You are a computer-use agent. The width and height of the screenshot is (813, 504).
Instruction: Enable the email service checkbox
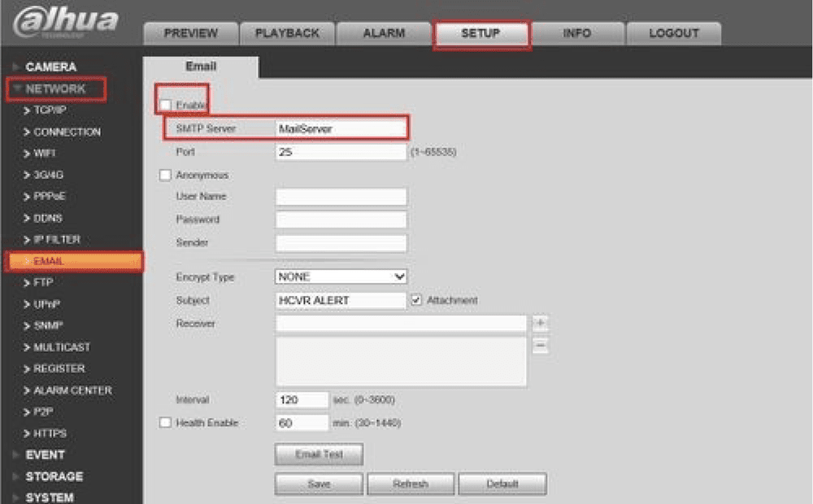pos(166,104)
